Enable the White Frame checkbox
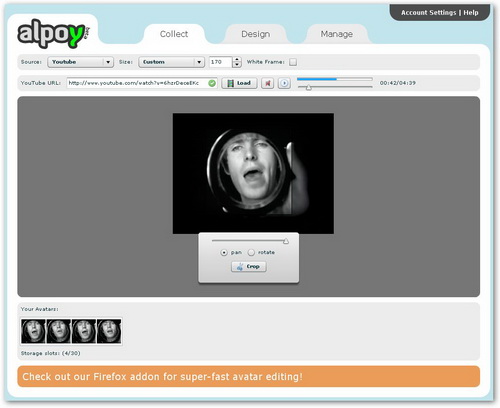 [293, 62]
